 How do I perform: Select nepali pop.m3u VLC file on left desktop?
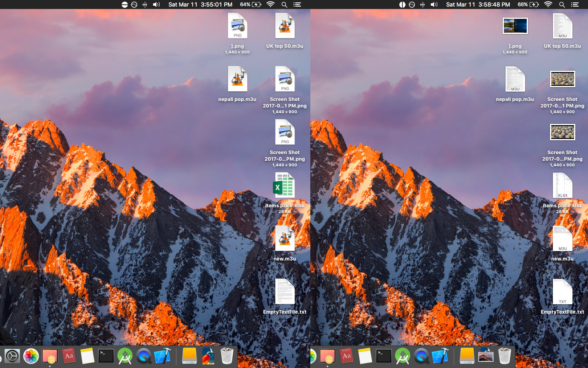click(237, 79)
